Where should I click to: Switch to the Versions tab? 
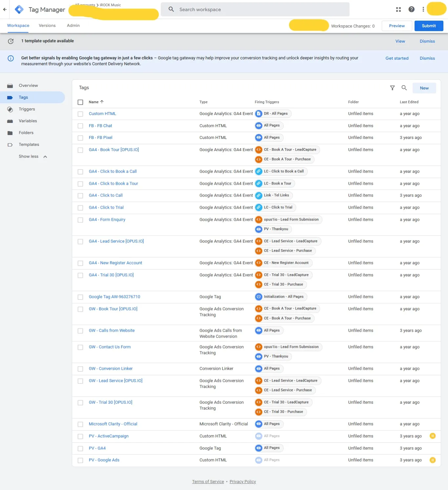point(47,26)
